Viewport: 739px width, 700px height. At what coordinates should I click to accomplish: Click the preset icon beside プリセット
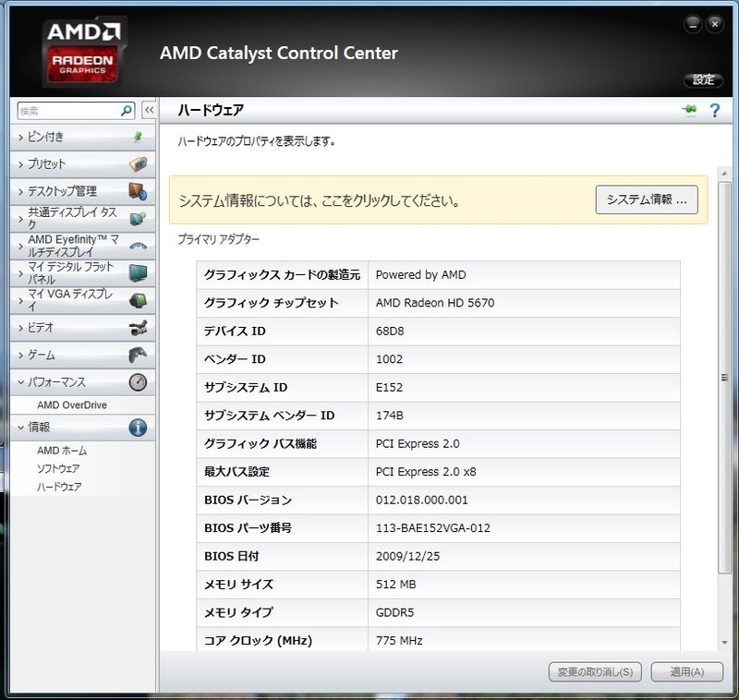click(138, 164)
